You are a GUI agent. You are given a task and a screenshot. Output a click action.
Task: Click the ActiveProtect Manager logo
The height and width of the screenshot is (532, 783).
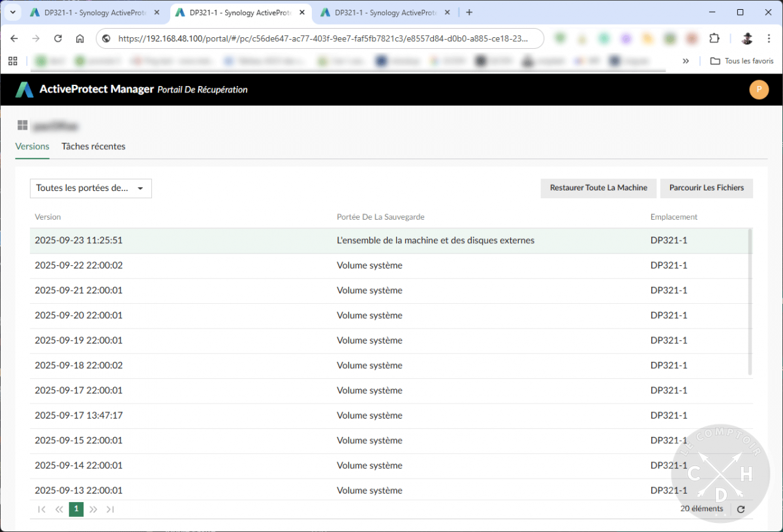tap(24, 89)
